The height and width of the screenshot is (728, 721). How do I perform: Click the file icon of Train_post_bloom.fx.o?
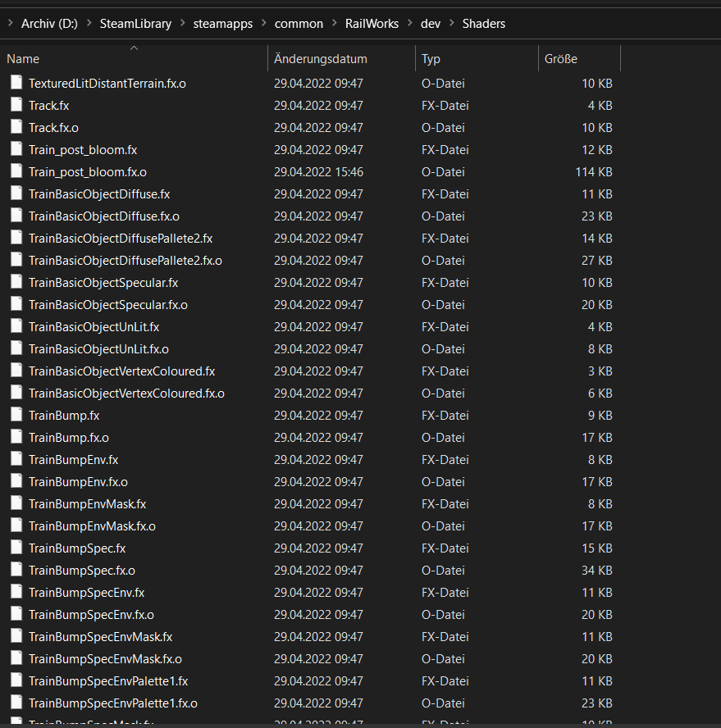pos(16,171)
